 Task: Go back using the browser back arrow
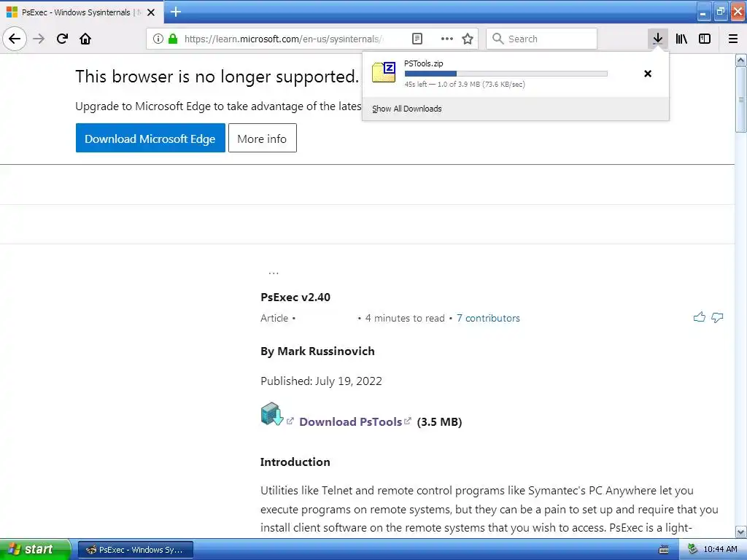click(x=15, y=39)
